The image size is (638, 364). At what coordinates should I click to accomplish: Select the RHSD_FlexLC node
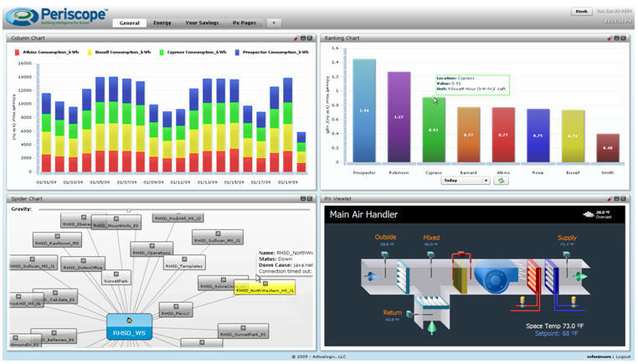[x=176, y=310]
